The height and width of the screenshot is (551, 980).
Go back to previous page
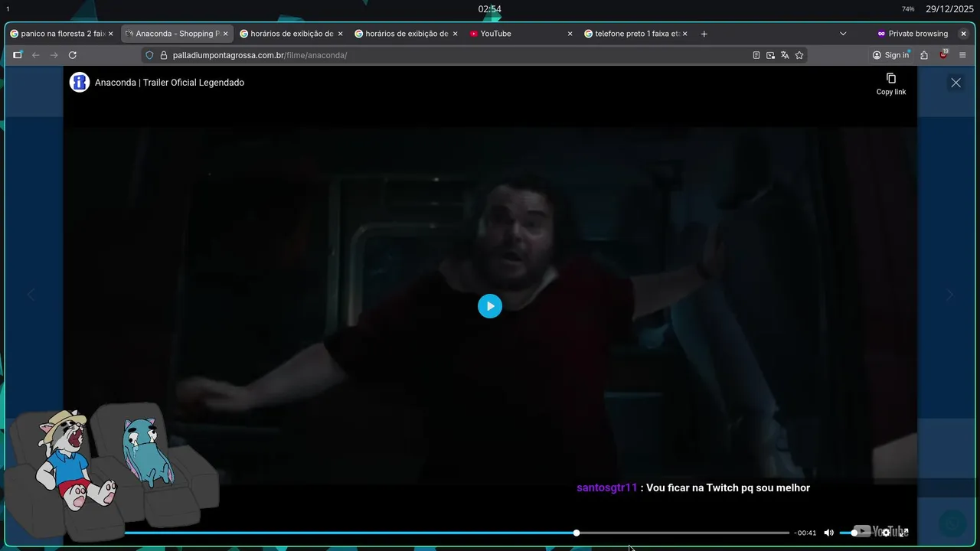[35, 55]
